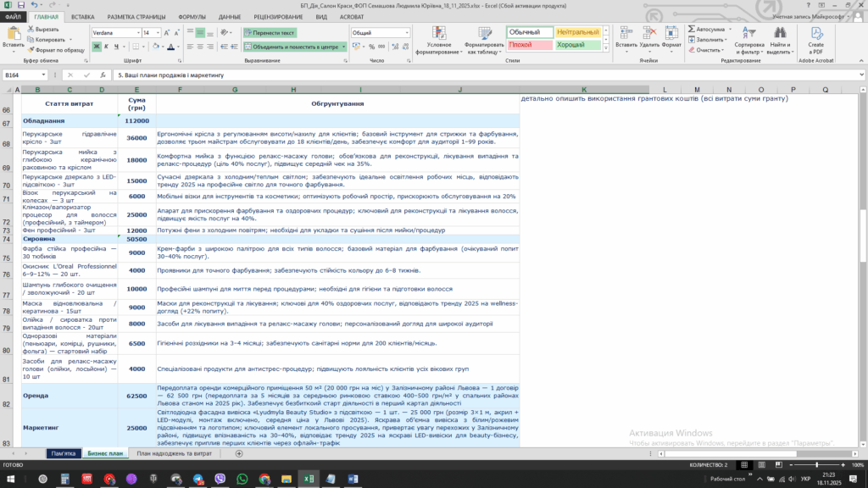Apply the Плохой cell style
Viewport: 868px width, 488px height.
529,45
